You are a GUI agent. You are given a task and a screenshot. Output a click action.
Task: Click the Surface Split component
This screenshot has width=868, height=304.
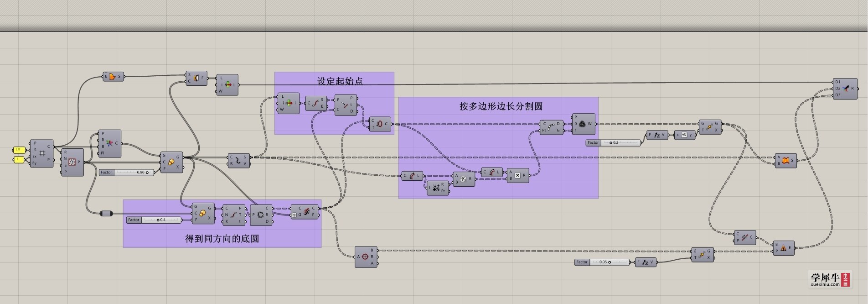click(196, 78)
